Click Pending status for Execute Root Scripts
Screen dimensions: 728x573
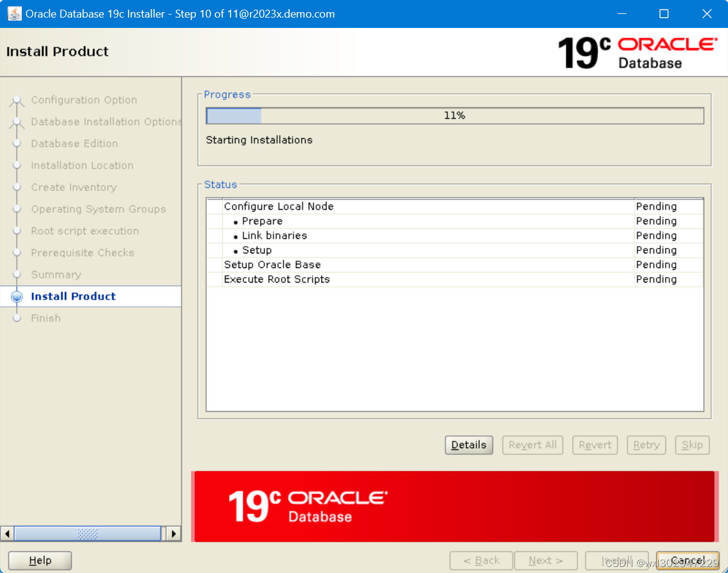click(656, 280)
